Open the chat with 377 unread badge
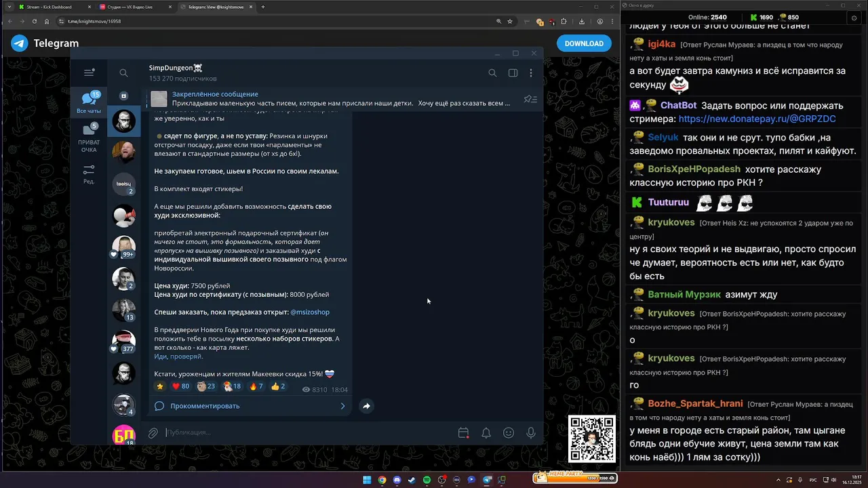 point(123,342)
